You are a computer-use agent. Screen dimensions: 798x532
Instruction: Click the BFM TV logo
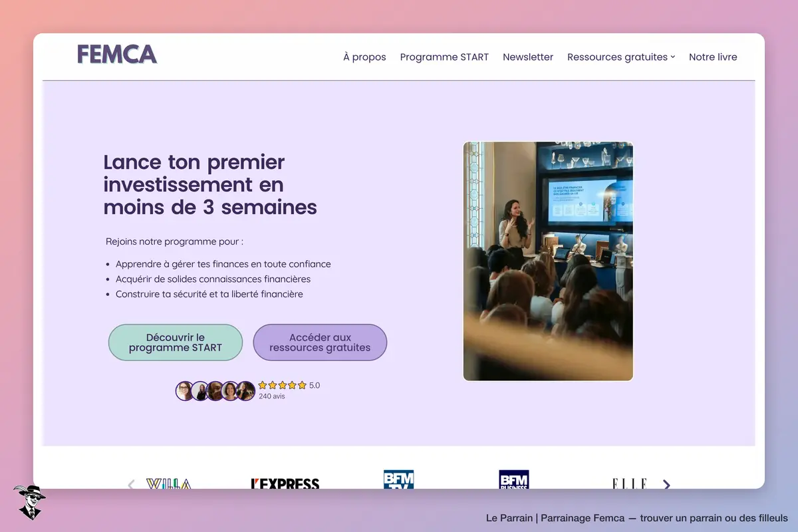coord(398,479)
